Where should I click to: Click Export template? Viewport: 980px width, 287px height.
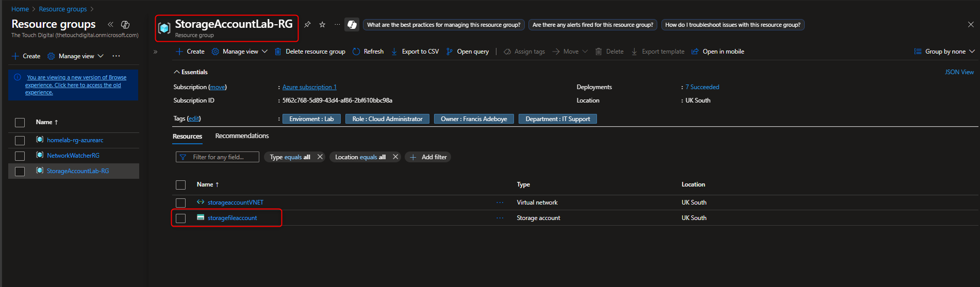pos(658,52)
